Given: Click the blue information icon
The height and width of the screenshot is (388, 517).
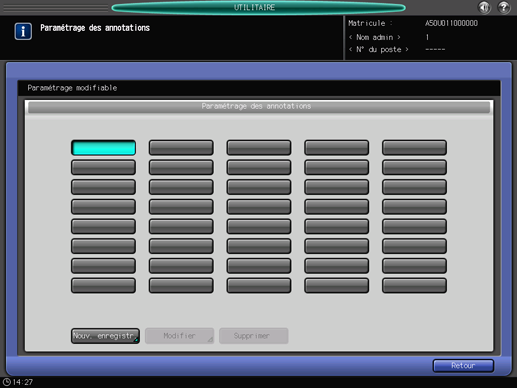Looking at the screenshot, I should 23,31.
